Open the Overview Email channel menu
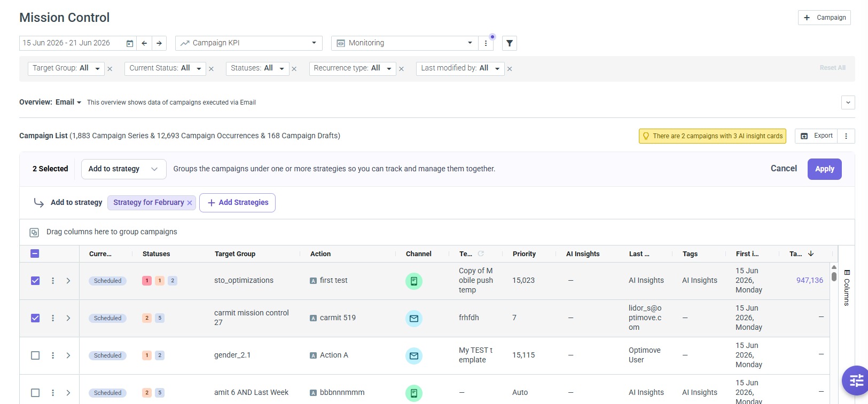868x404 pixels. pos(68,102)
